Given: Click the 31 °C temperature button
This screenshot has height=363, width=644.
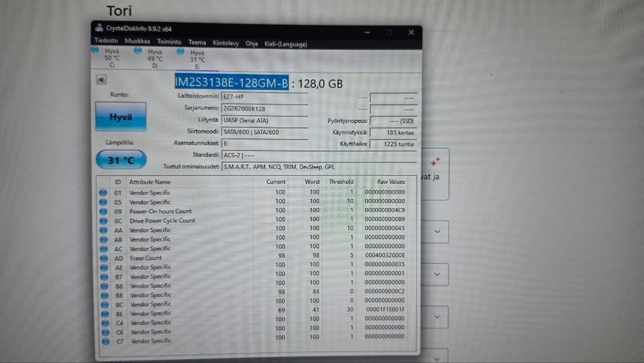Looking at the screenshot, I should (x=121, y=160).
